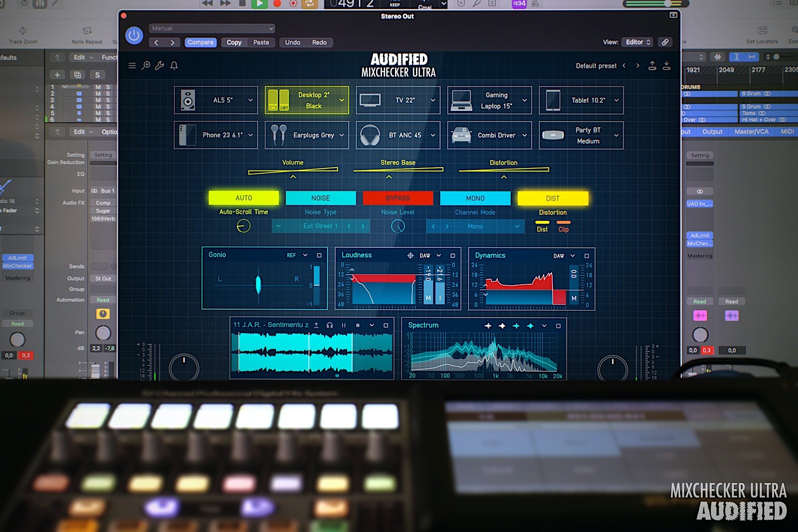Open the Output tab in Logic mixer

click(x=712, y=132)
